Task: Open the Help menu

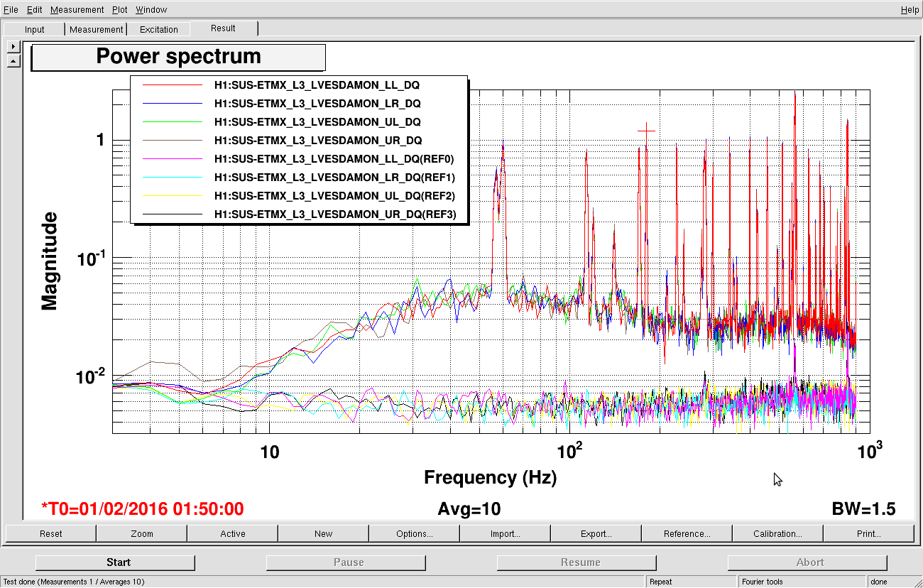Action: click(x=909, y=9)
